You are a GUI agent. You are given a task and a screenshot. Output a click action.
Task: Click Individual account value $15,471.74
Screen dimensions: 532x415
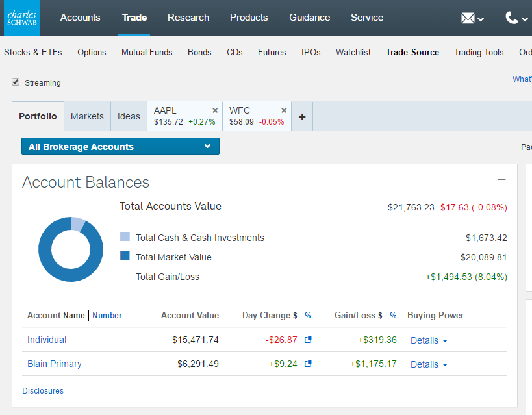196,340
